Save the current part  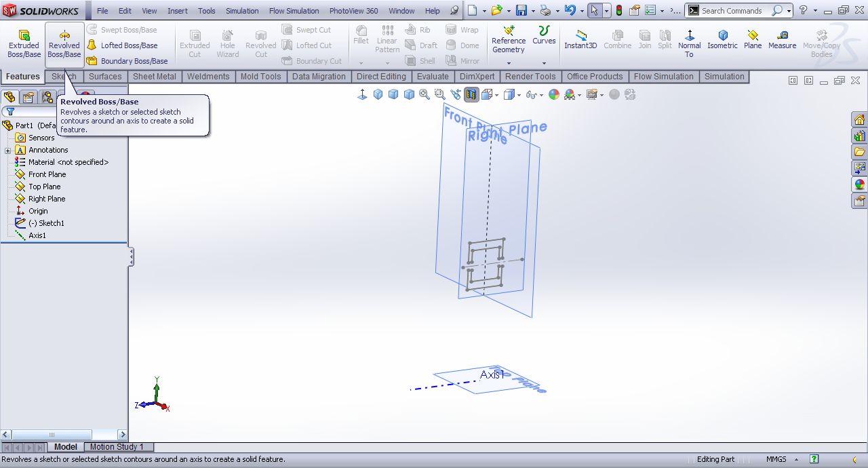pyautogui.click(x=521, y=10)
